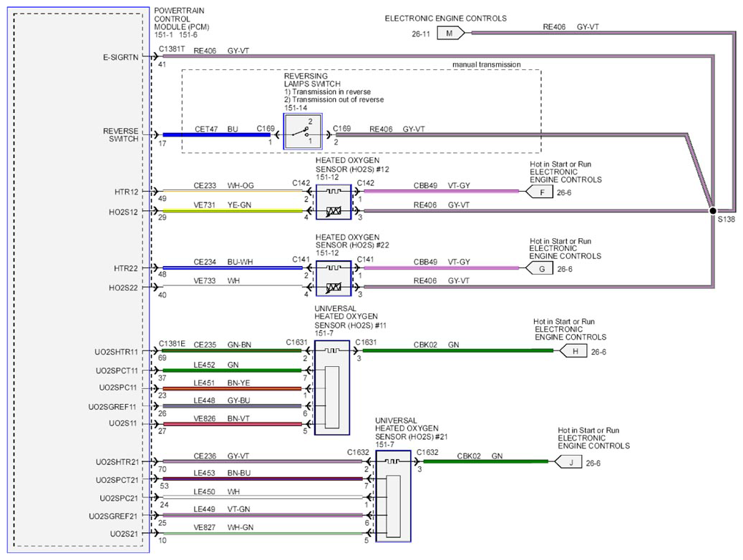743x560 pixels.
Task: Click the reversing lamps switch symbol
Action: coord(303,131)
